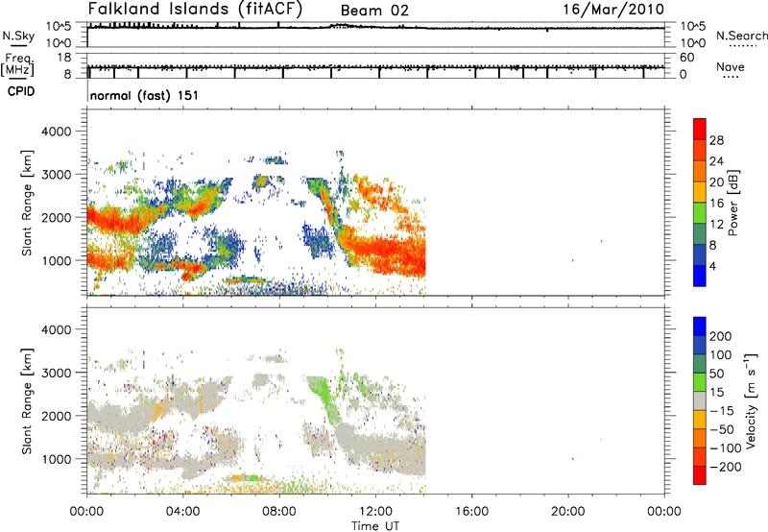
Task: Select the '−50' label on Velocity colorbar
Action: point(722,429)
